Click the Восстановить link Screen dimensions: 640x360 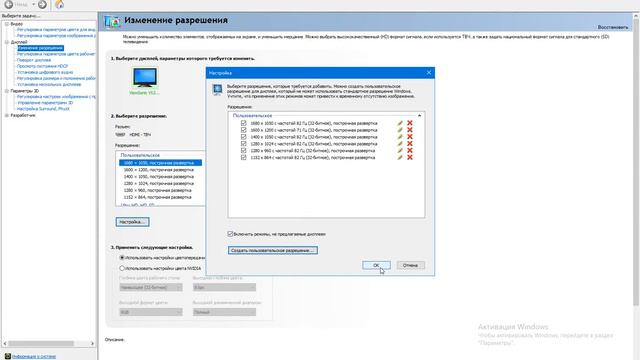[613, 27]
